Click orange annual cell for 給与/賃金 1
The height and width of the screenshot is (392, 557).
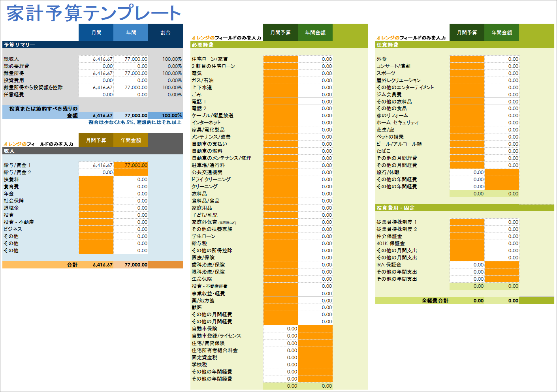(x=131, y=165)
